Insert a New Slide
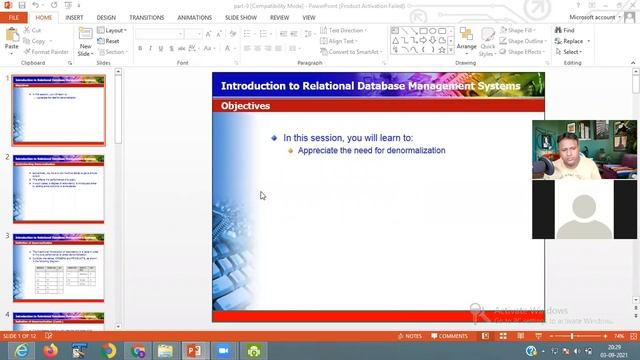Image resolution: width=640 pixels, height=360 pixels. click(x=85, y=42)
